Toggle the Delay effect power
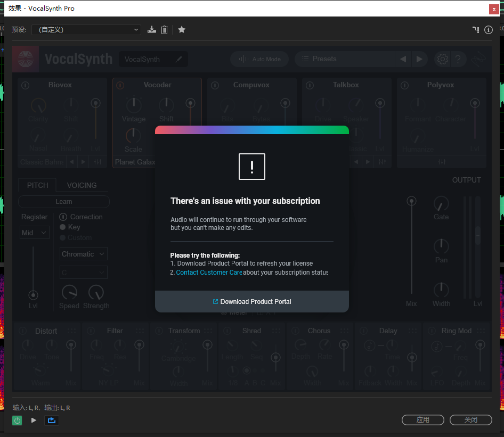The height and width of the screenshot is (437, 504). pos(363,331)
